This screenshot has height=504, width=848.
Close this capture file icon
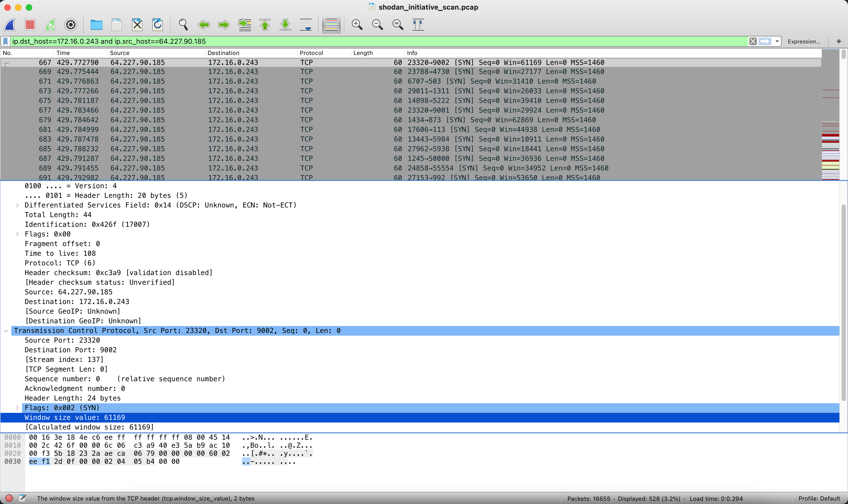pos(137,24)
